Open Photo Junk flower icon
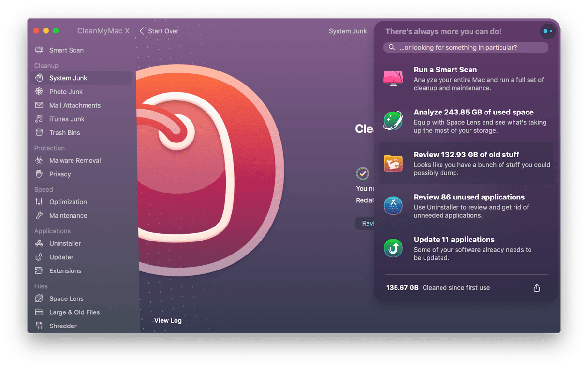Screen dimensions: 588x369 (39, 91)
